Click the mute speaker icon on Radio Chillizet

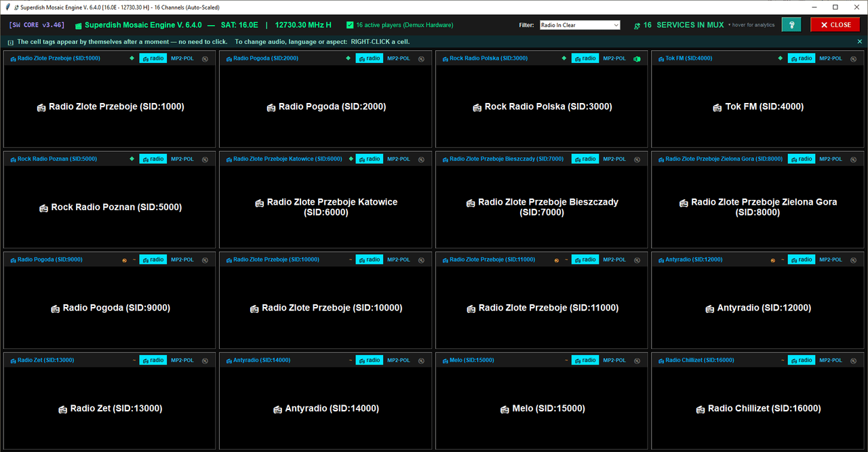[853, 361]
